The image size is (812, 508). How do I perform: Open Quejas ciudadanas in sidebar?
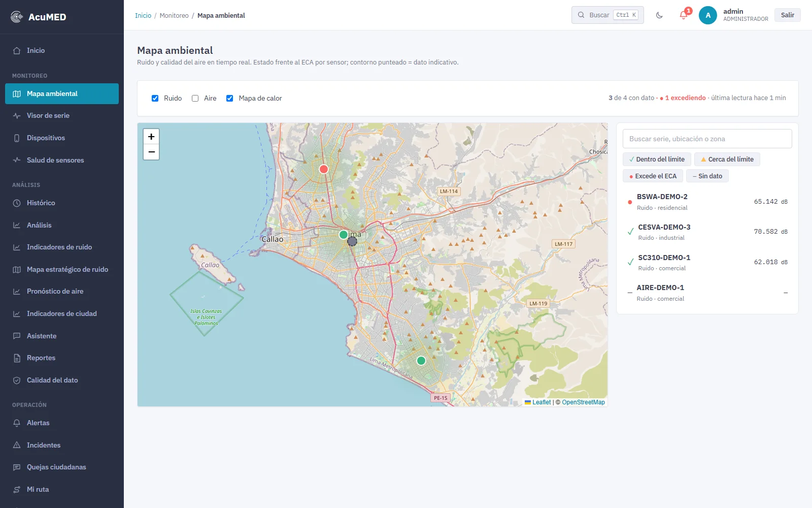pyautogui.click(x=62, y=467)
